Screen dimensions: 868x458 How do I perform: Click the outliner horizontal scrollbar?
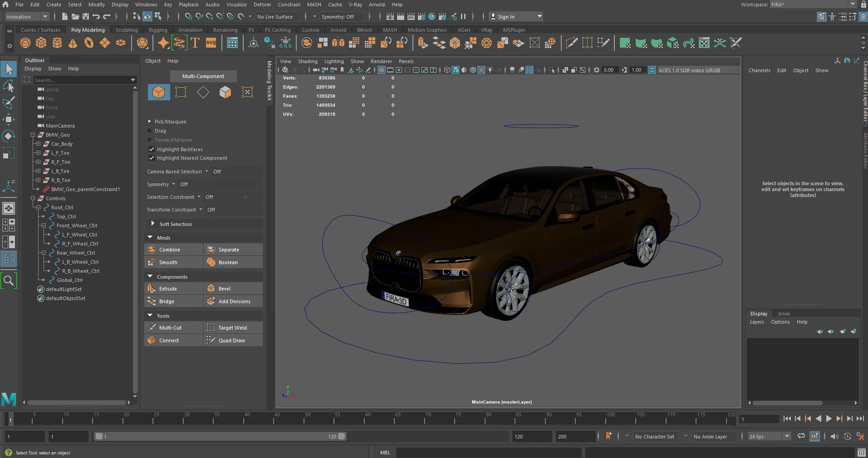[77, 403]
